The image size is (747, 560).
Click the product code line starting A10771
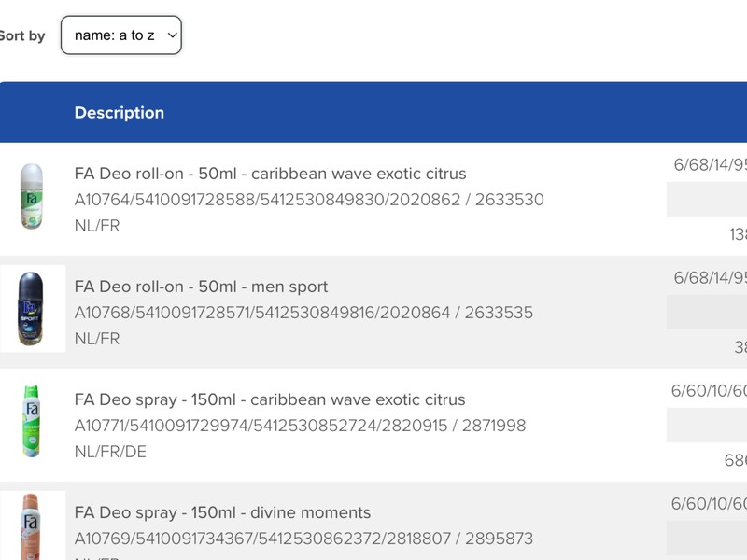[x=300, y=426]
